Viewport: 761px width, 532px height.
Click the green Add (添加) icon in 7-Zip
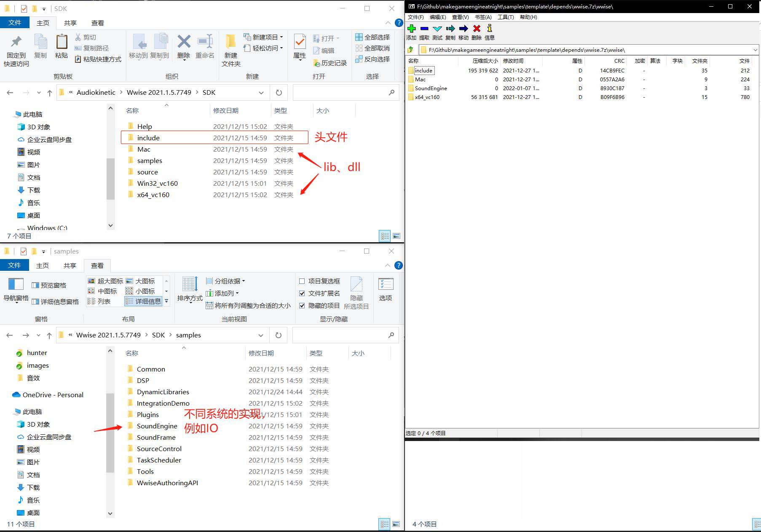click(412, 29)
